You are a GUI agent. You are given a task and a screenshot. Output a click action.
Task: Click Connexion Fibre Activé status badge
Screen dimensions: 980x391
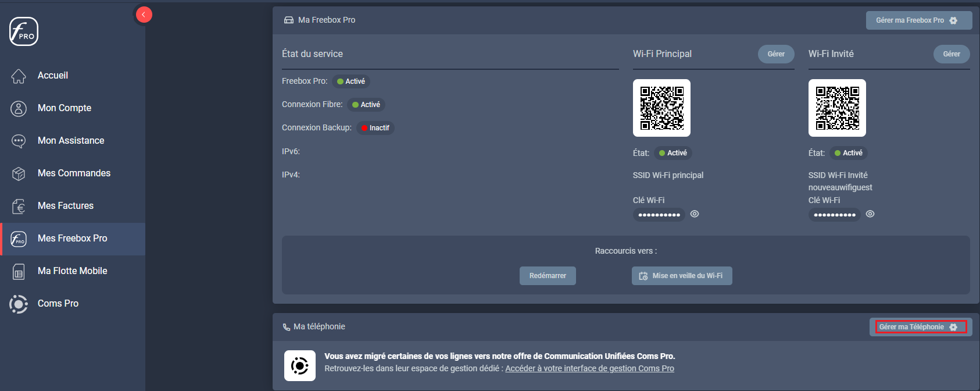[x=366, y=105]
